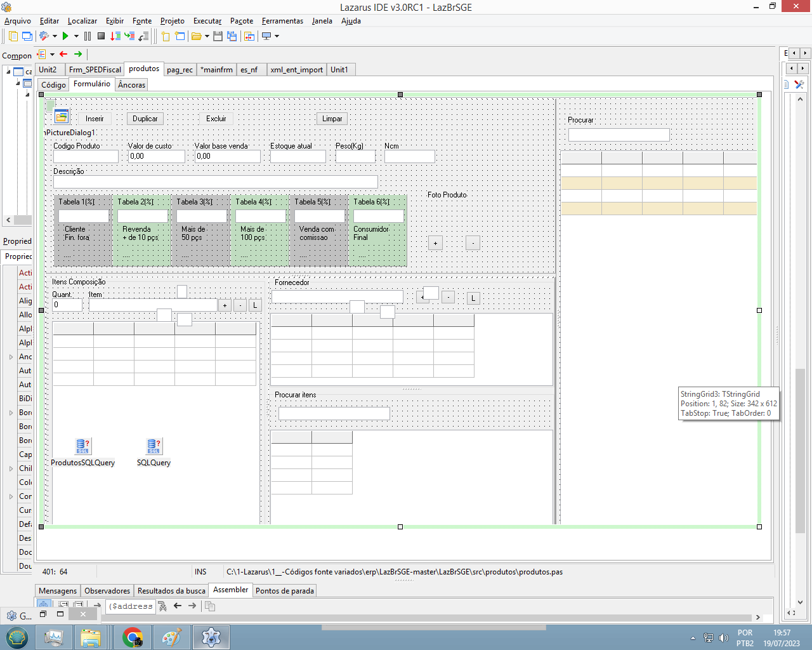
Task: Expand the Anchors property in the inspector
Action: [x=11, y=357]
